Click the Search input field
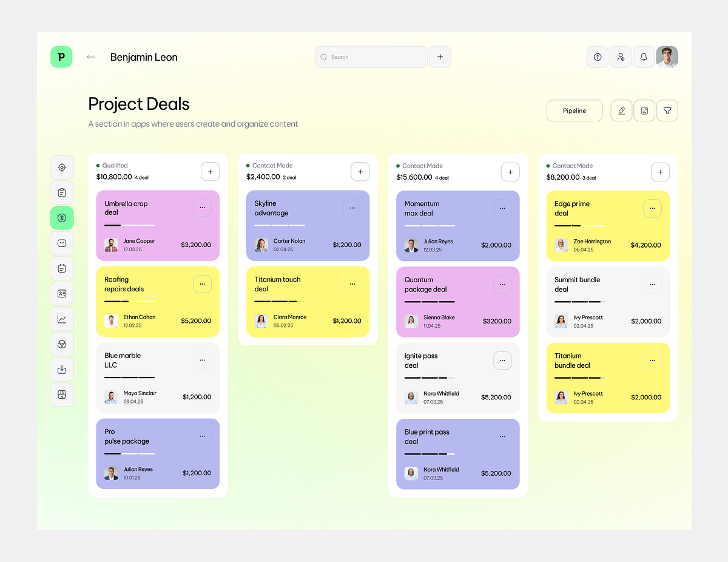This screenshot has height=562, width=728. tap(371, 57)
